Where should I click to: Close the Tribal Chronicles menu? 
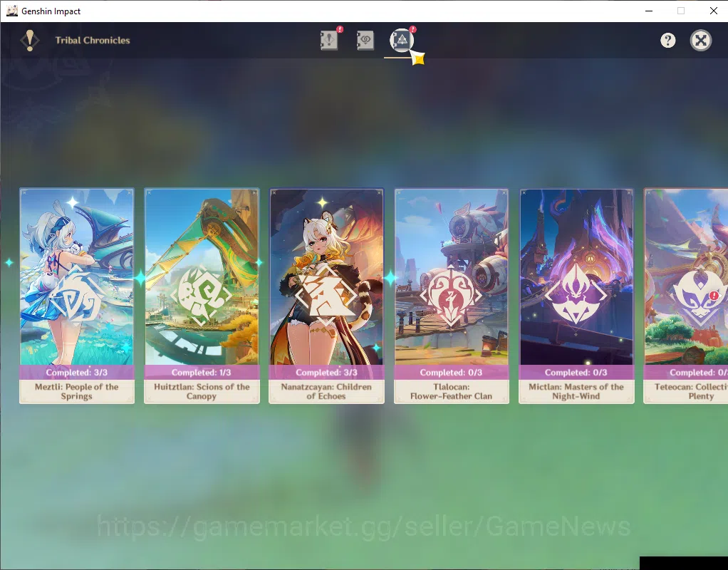click(701, 41)
